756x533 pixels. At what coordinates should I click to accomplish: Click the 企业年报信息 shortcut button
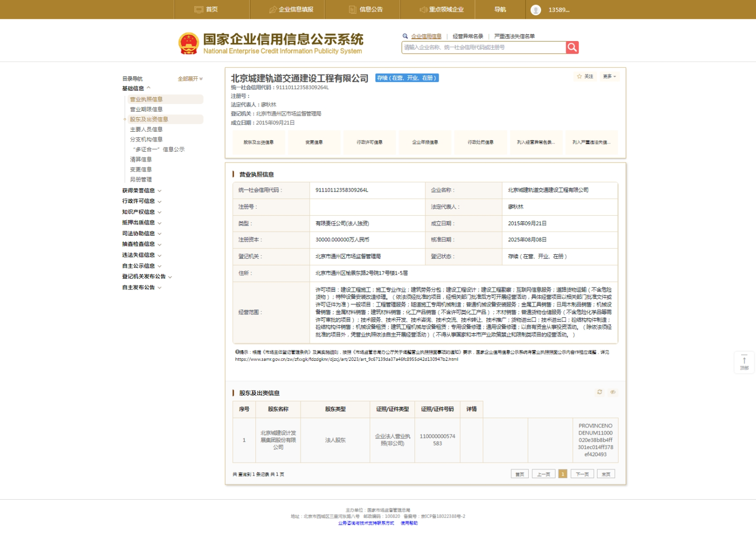coord(425,142)
